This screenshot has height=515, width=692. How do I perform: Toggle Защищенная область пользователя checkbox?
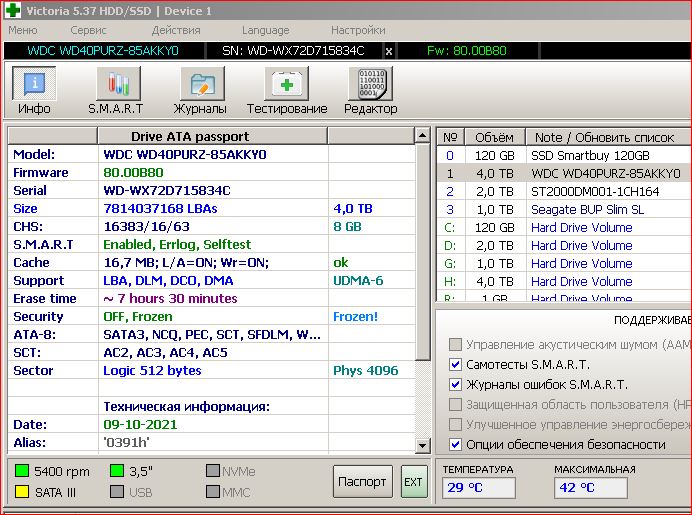[455, 404]
